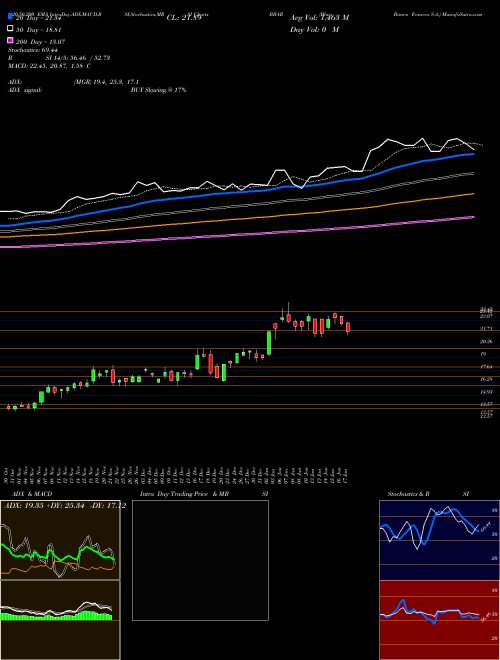Click the 21.71 price level label
This screenshot has width=500, height=660.
[x=486, y=328]
